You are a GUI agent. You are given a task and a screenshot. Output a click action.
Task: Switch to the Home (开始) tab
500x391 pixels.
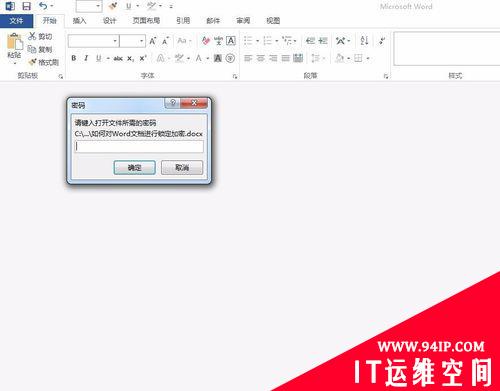49,21
